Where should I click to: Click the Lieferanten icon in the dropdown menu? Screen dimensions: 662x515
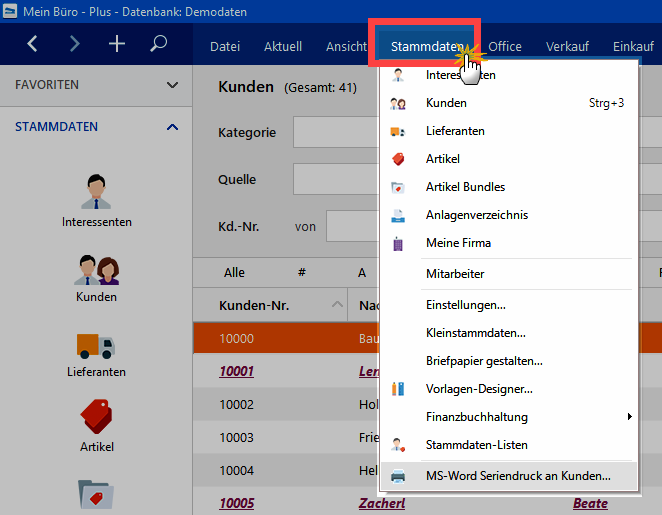click(x=398, y=132)
